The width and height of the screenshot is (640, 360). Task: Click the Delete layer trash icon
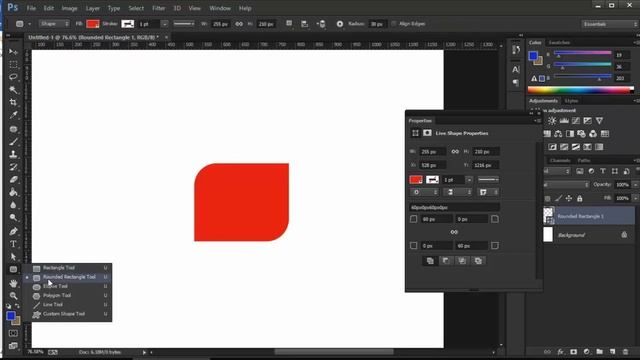(625, 351)
